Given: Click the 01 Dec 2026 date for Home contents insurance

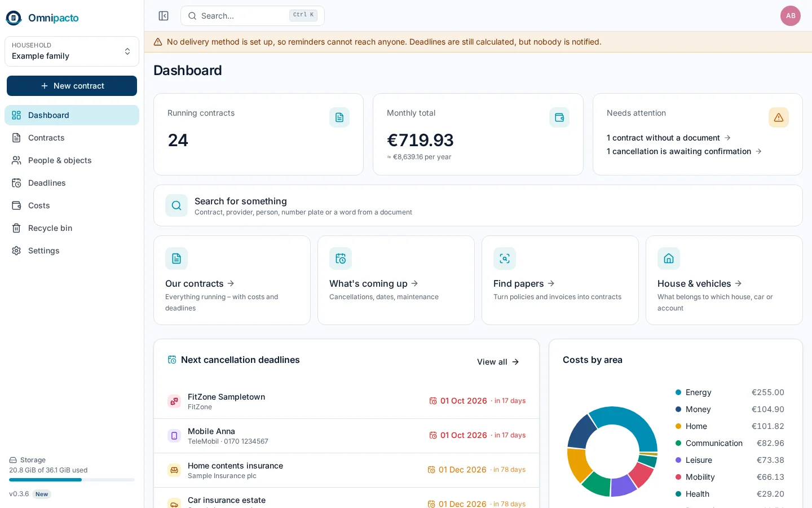Looking at the screenshot, I should point(462,470).
